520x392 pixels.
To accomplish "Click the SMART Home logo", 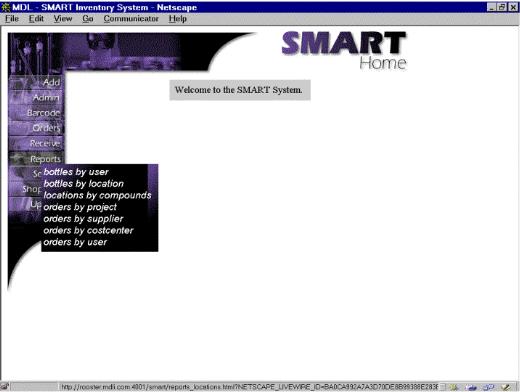I will click(x=344, y=50).
